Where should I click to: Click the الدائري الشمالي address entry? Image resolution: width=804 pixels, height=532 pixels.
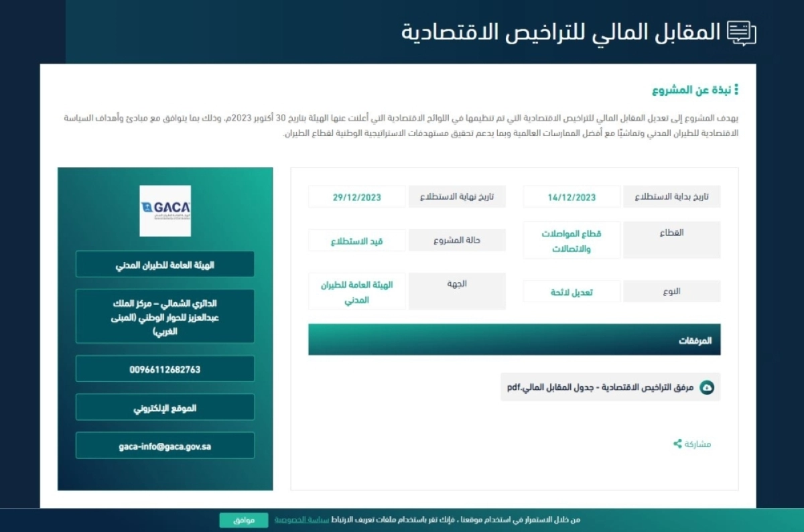click(164, 316)
